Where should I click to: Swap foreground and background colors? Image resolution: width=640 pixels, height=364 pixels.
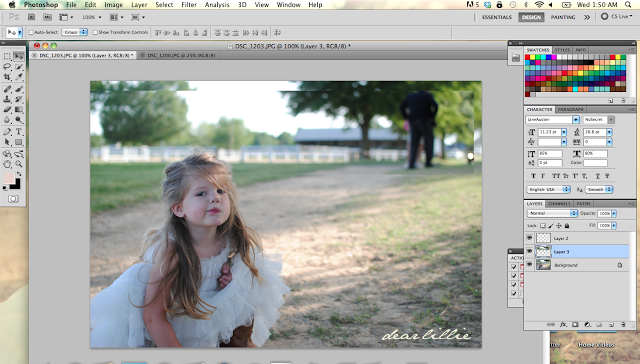[x=19, y=174]
